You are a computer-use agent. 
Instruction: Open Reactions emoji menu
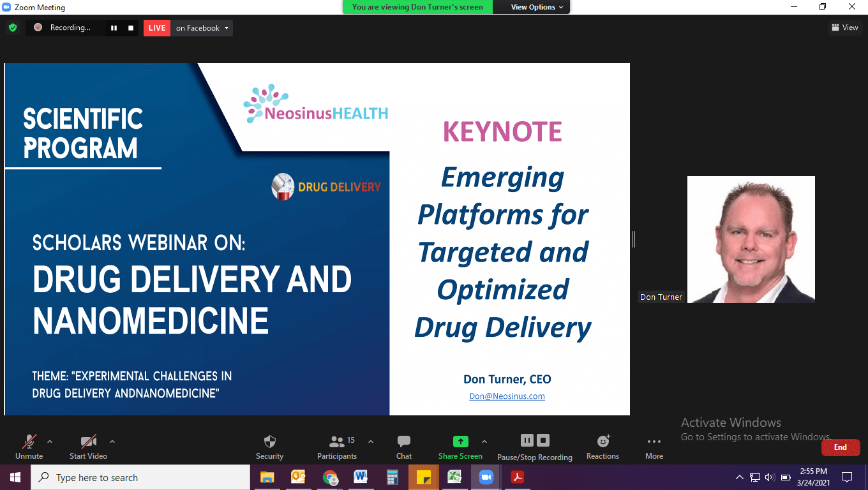[603, 447]
